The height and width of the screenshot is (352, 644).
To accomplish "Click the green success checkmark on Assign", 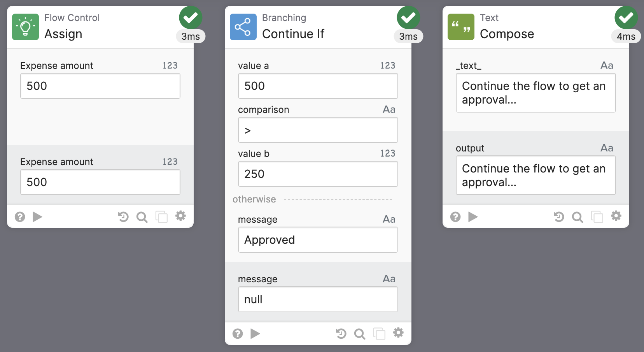I will (x=191, y=18).
